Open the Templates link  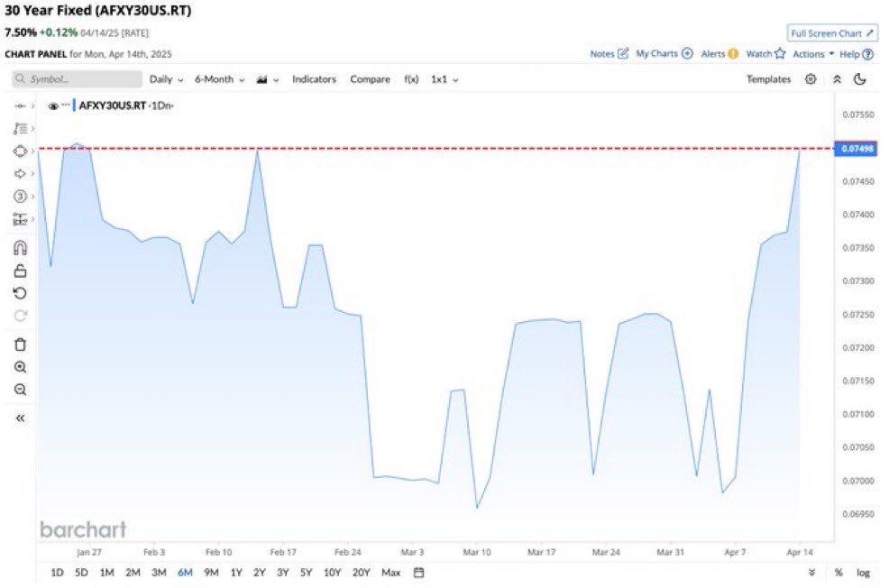(768, 79)
